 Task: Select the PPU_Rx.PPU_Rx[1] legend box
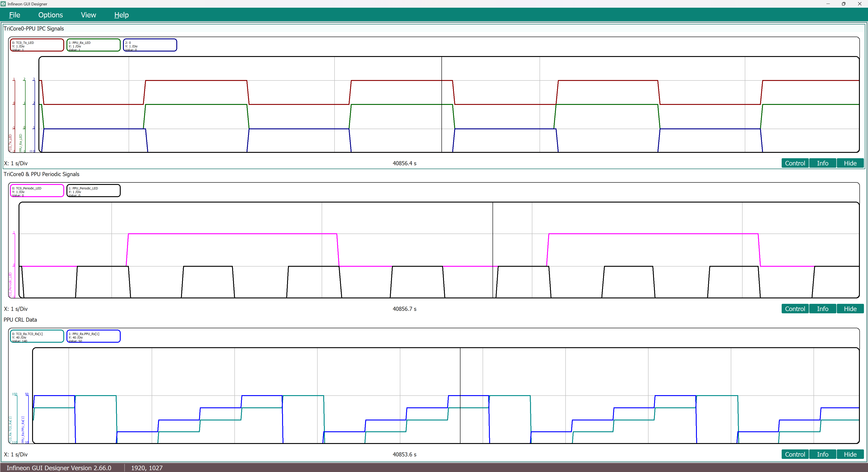click(93, 336)
